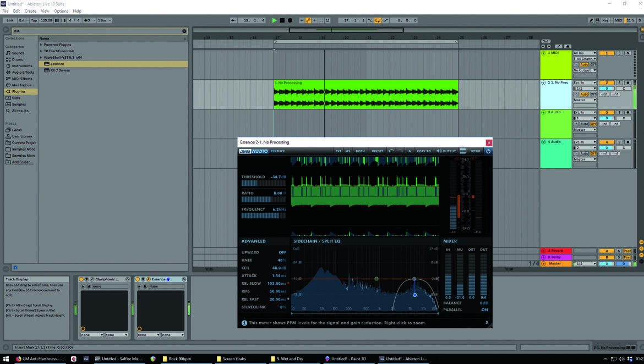This screenshot has height=364, width=644.
Task: Click the transport Stop button
Action: click(x=282, y=20)
